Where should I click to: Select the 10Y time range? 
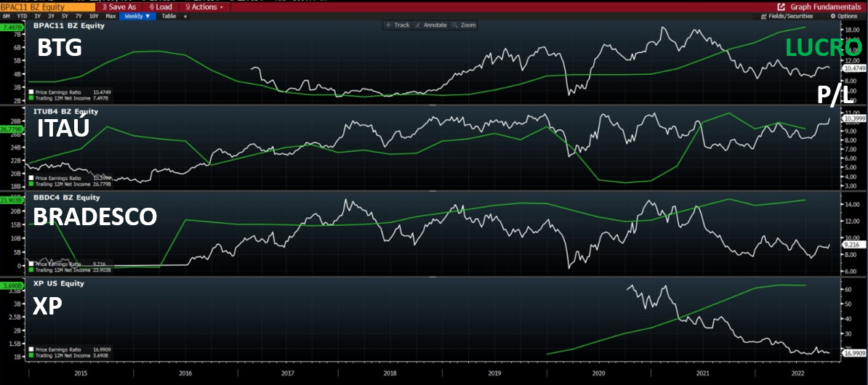pos(94,17)
